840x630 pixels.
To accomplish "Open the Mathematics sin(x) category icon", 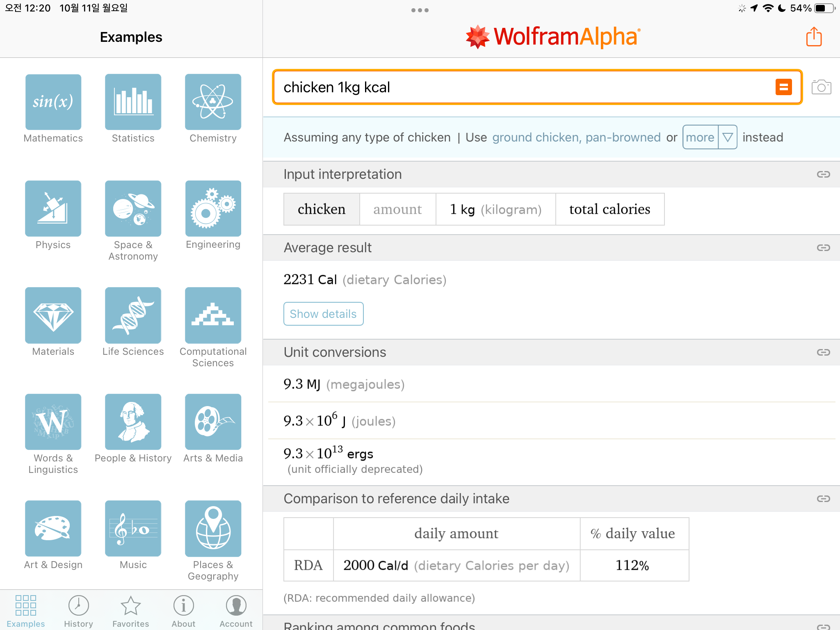I will [53, 102].
